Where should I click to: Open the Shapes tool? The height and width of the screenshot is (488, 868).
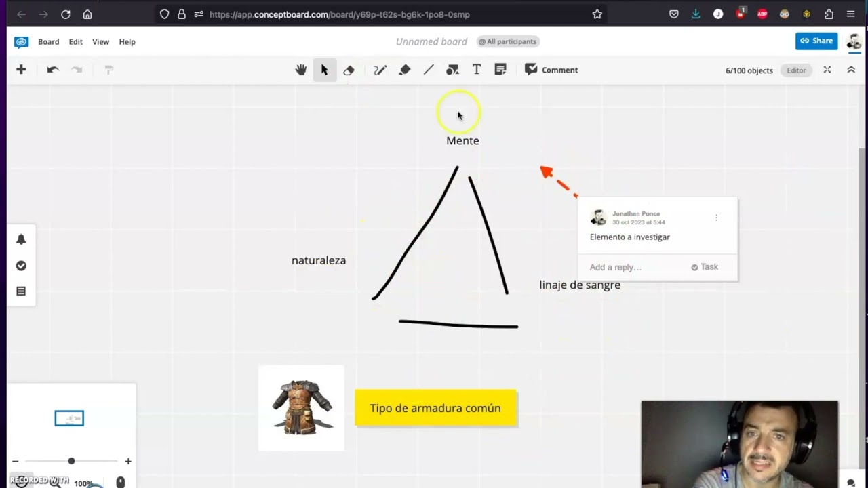point(452,70)
